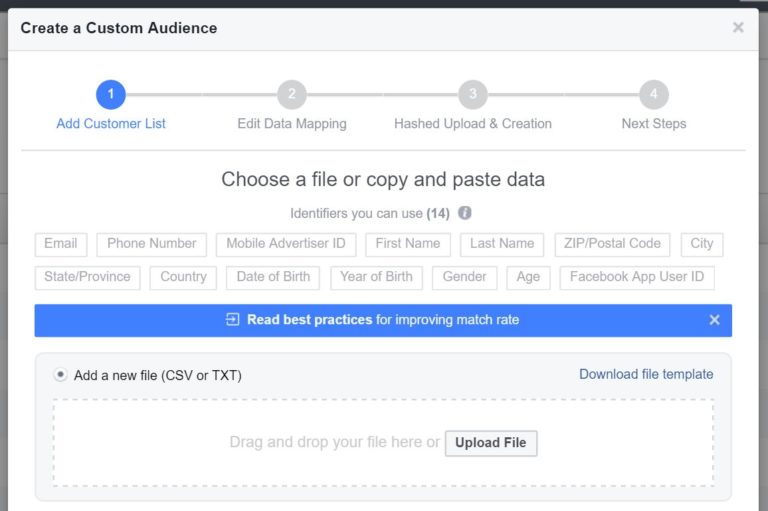This screenshot has width=768, height=511.
Task: Click the Gender identifier tag
Action: [x=465, y=277]
